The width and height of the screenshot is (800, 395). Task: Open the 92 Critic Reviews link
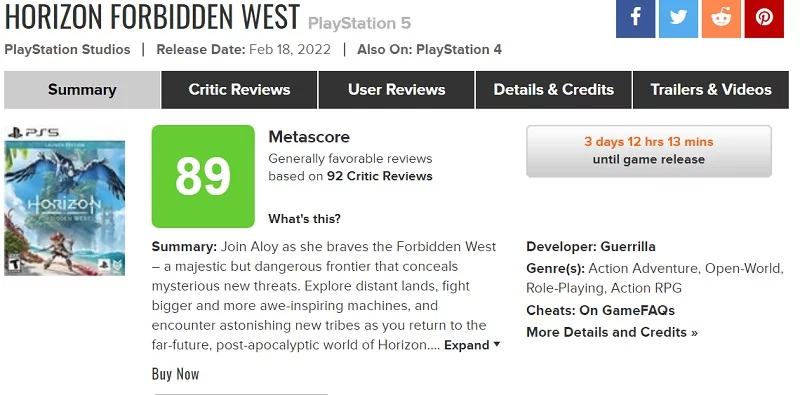(380, 176)
